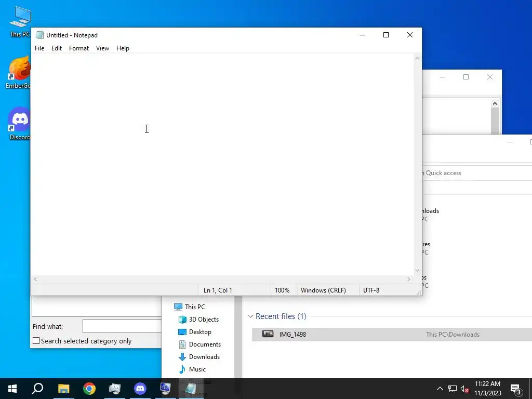The height and width of the screenshot is (399, 532).
Task: Click the IMG_1498 thumbnail icon
Action: (x=268, y=334)
